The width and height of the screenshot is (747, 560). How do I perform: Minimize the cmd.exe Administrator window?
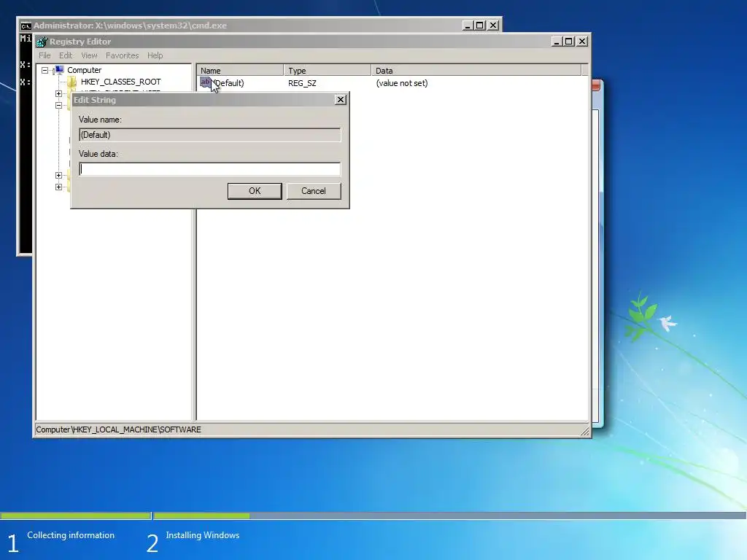468,26
